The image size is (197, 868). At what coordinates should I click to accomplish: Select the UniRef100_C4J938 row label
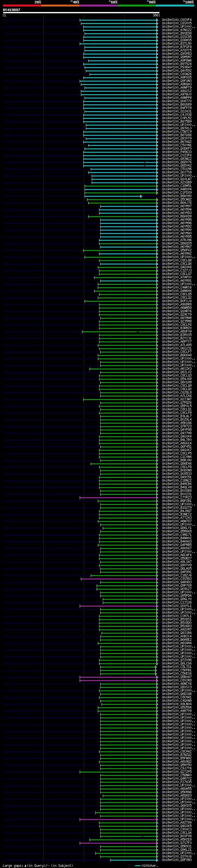tap(176, 115)
